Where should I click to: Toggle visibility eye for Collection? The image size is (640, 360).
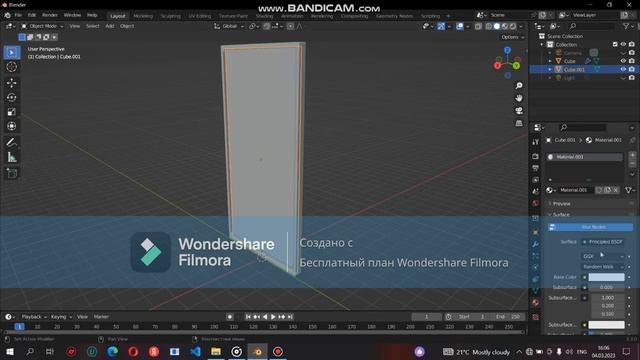pos(623,44)
